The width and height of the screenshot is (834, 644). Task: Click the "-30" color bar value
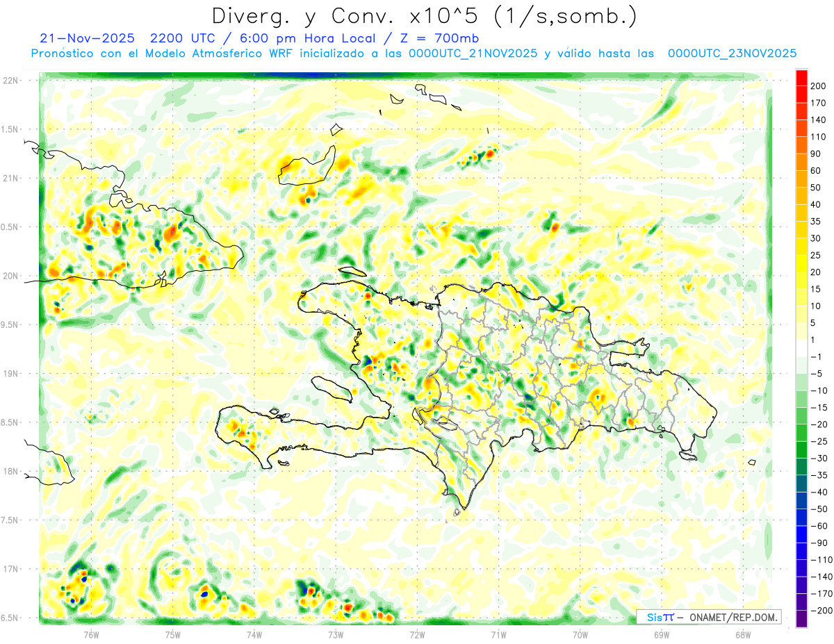820,459
